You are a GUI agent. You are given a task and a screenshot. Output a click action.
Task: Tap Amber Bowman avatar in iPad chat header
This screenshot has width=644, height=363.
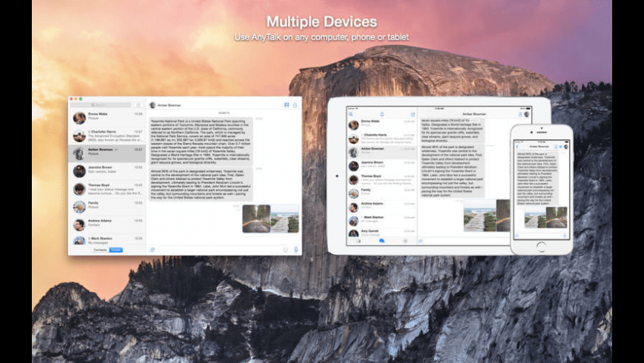526,114
